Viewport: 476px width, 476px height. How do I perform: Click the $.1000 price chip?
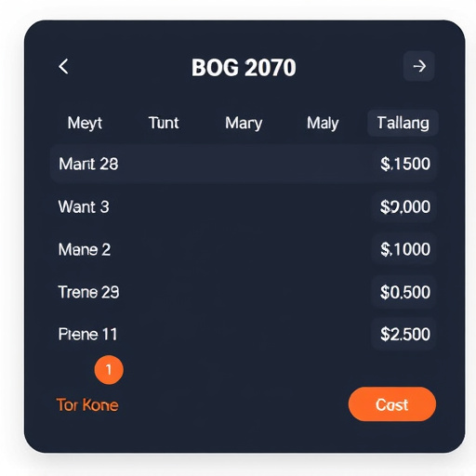[x=404, y=249]
